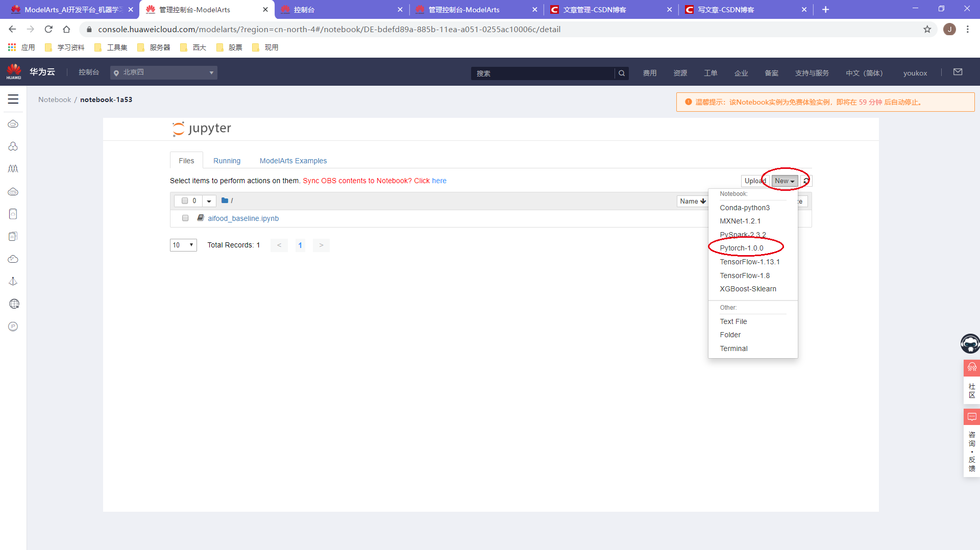
Task: Click the user profile avatar J
Action: [x=949, y=29]
